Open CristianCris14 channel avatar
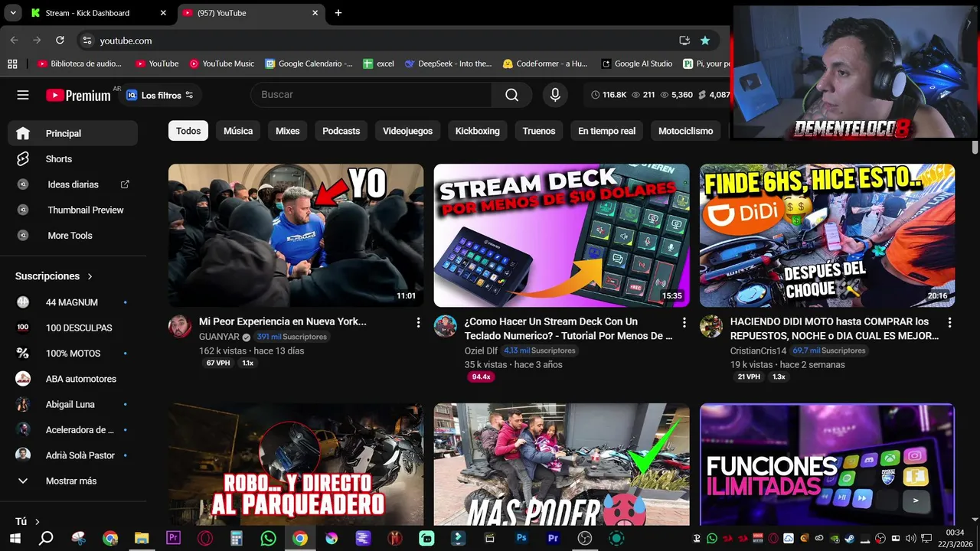This screenshot has width=980, height=551. coord(711,326)
